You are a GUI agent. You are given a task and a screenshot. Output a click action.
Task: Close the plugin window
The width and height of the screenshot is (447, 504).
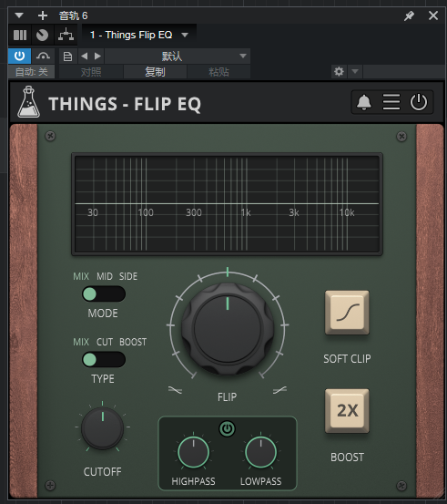tap(433, 15)
